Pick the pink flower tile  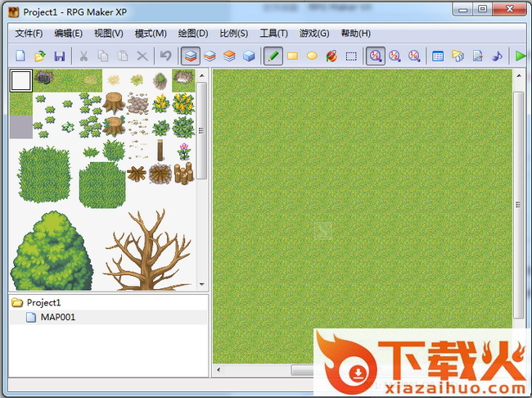183,151
